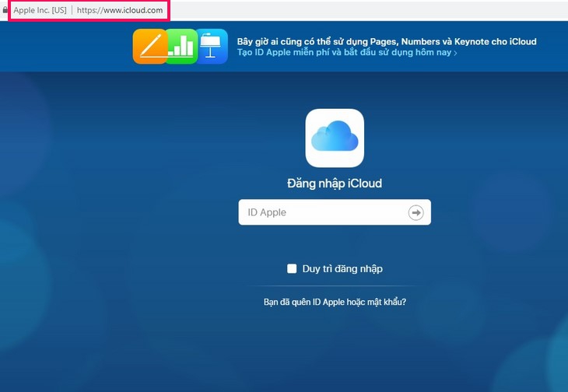Click the https://www.icloud.com URL text
This screenshot has width=568, height=392.
pyautogui.click(x=120, y=10)
